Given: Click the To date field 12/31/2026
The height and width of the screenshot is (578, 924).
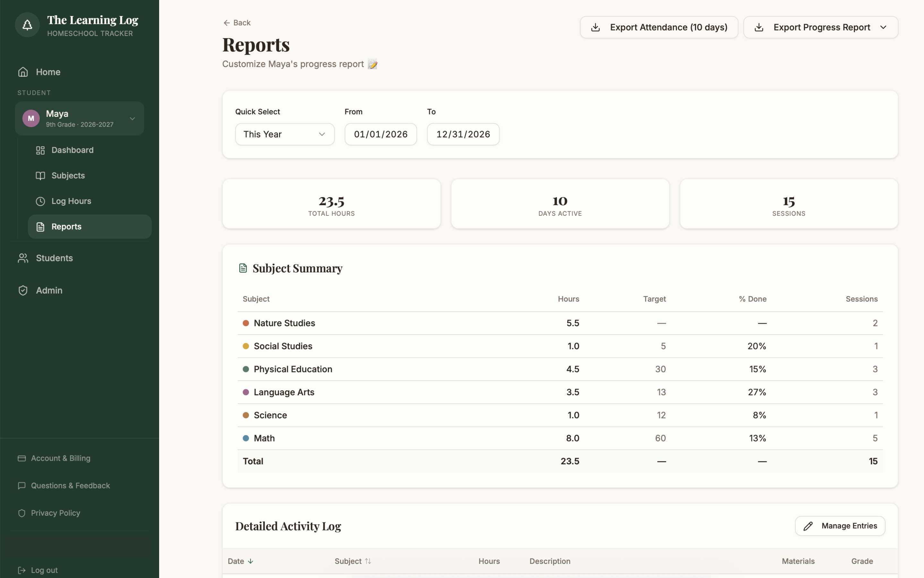Looking at the screenshot, I should (x=463, y=134).
